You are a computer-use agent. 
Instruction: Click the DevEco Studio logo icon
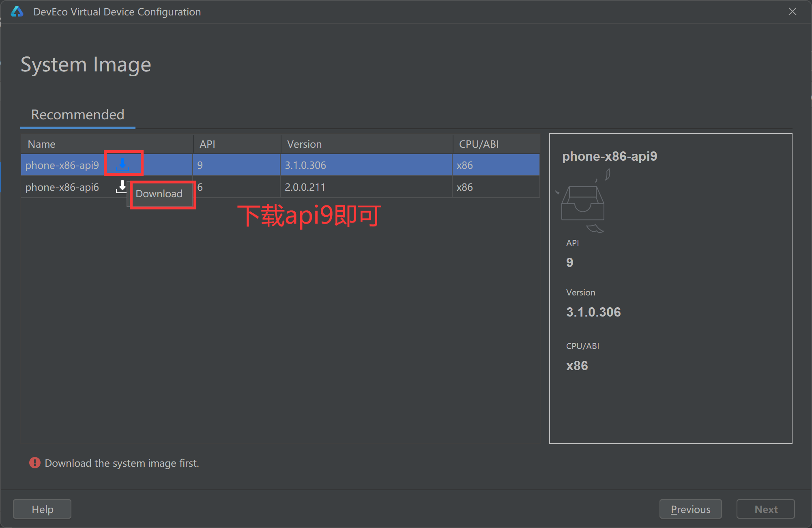click(17, 12)
